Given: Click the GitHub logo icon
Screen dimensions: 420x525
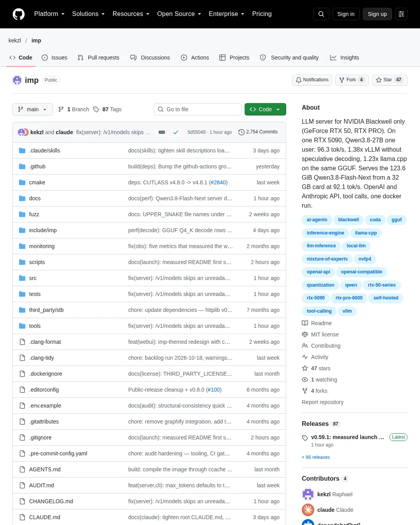Looking at the screenshot, I should pos(19,14).
